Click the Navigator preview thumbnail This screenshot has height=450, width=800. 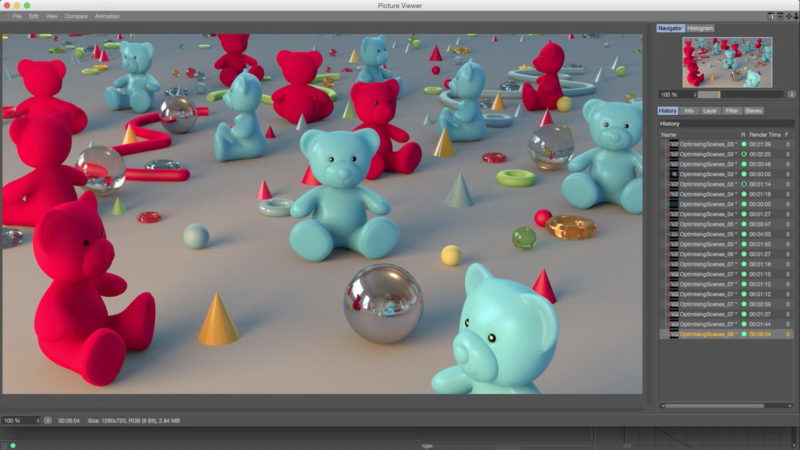(727, 62)
